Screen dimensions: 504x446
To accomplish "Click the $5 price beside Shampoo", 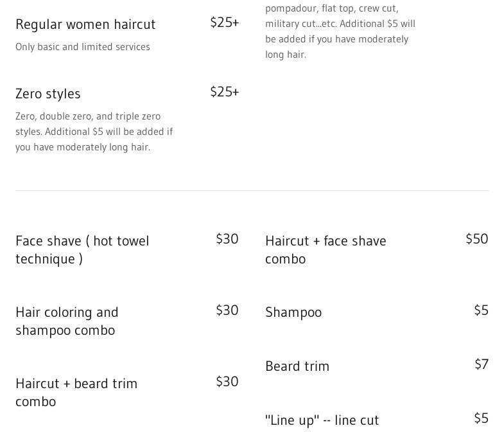I will (x=481, y=310).
